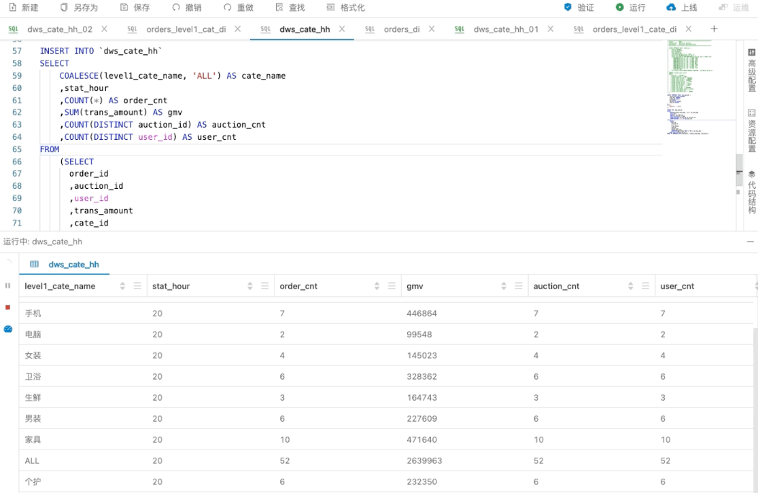Click gmv value 446864
Viewport: 758px width, 493px height.
[x=422, y=313]
